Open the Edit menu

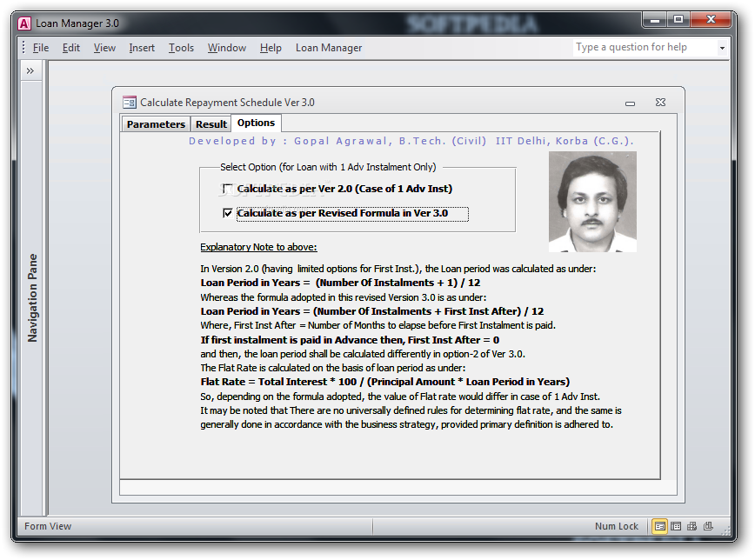point(71,48)
